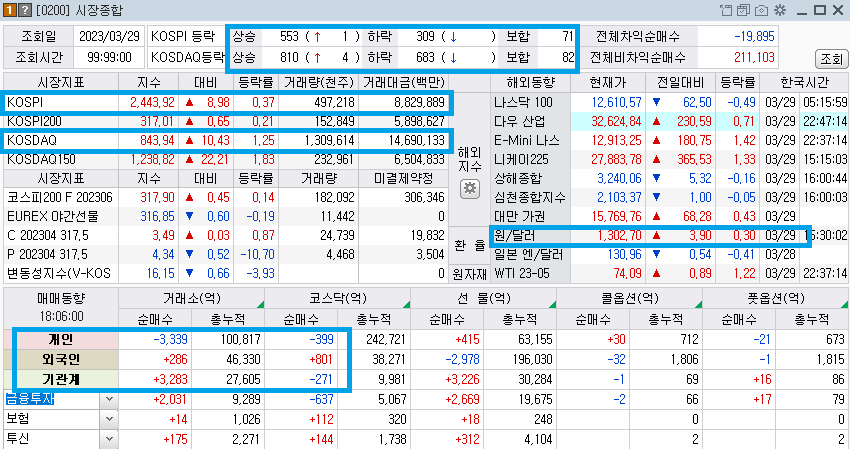
Task: Select the 환율 side label
Action: click(469, 245)
